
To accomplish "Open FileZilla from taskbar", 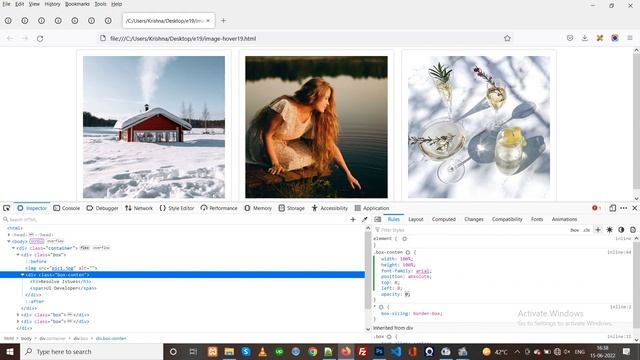I will click(x=362, y=351).
